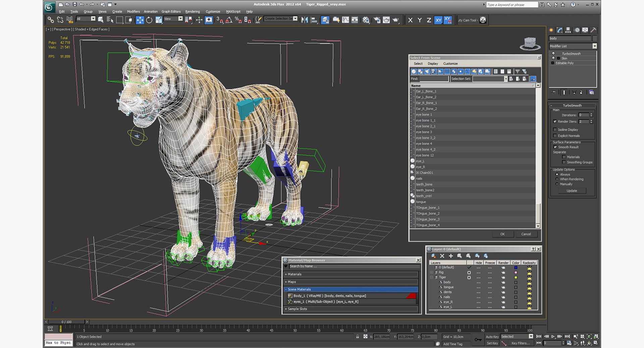Toggle Display Lights filter in Select From Scene

coord(427,71)
